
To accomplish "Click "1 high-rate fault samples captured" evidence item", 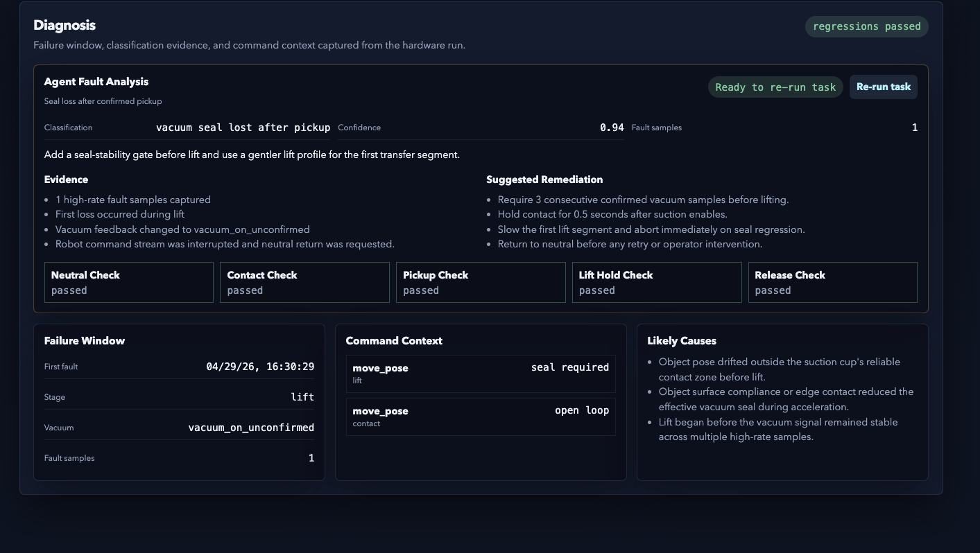I will click(x=133, y=200).
